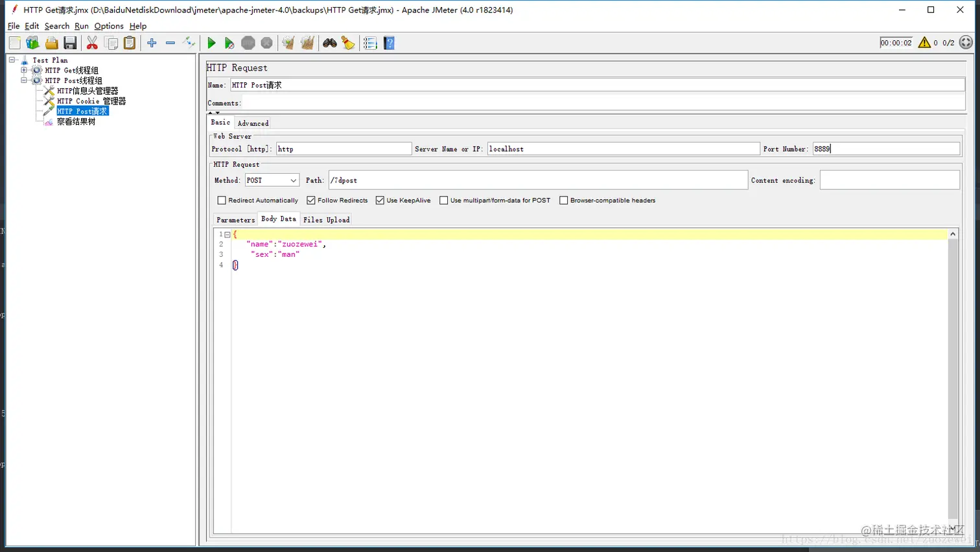Screen dimensions: 980x552
Task: Expand the HTTP Get线程组 node
Action: (24, 70)
